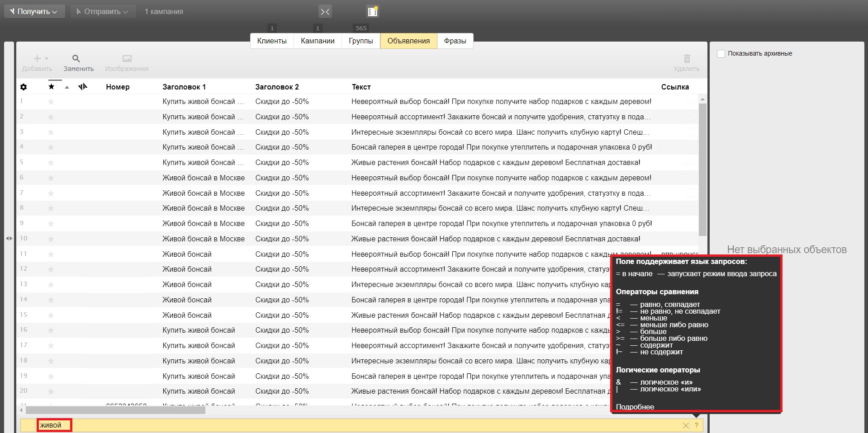Open the Добавить dropdown
Screen dimensions: 868x433
pos(41,59)
